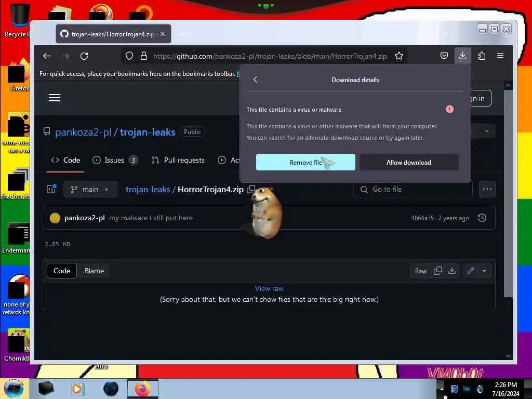
Task: Expand the partially hidden repo dropdown arrow
Action: tap(487, 131)
